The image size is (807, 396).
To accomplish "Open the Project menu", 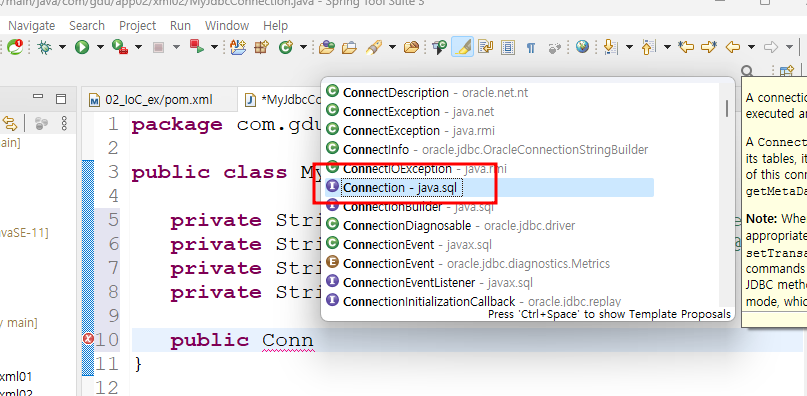I will [137, 26].
